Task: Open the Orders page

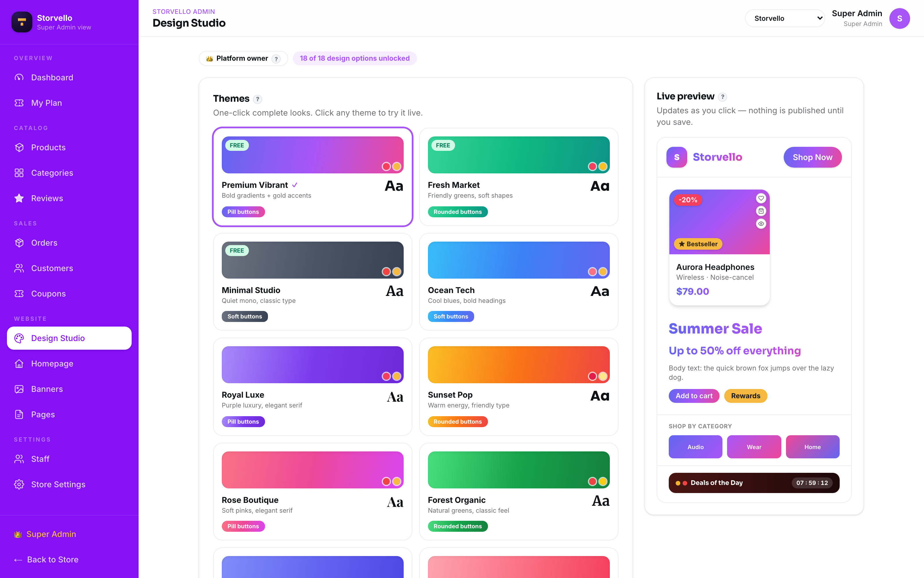Action: pos(69,243)
